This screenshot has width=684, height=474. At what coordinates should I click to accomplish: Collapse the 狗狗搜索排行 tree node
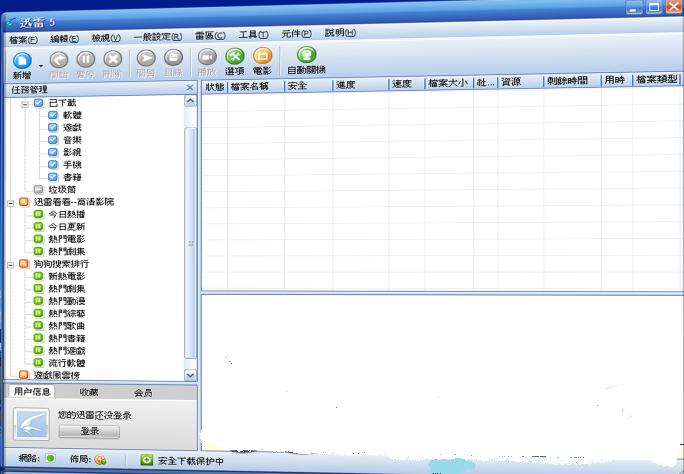10,265
